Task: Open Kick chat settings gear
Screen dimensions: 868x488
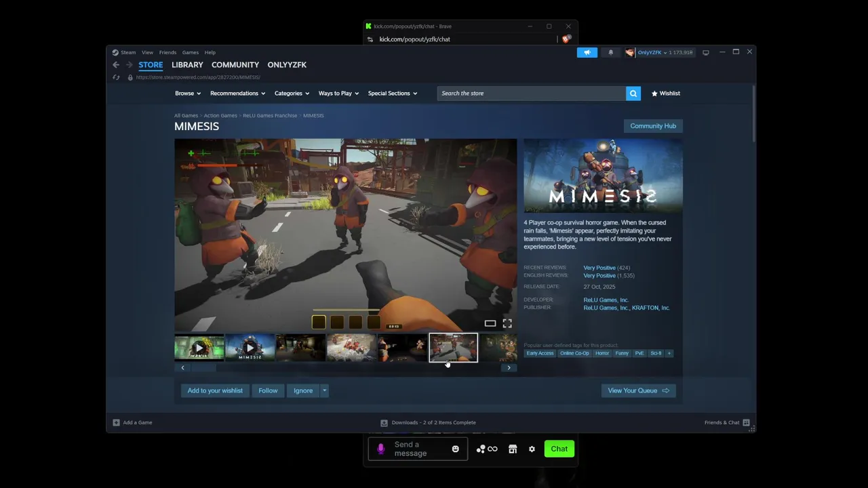Action: (x=532, y=449)
